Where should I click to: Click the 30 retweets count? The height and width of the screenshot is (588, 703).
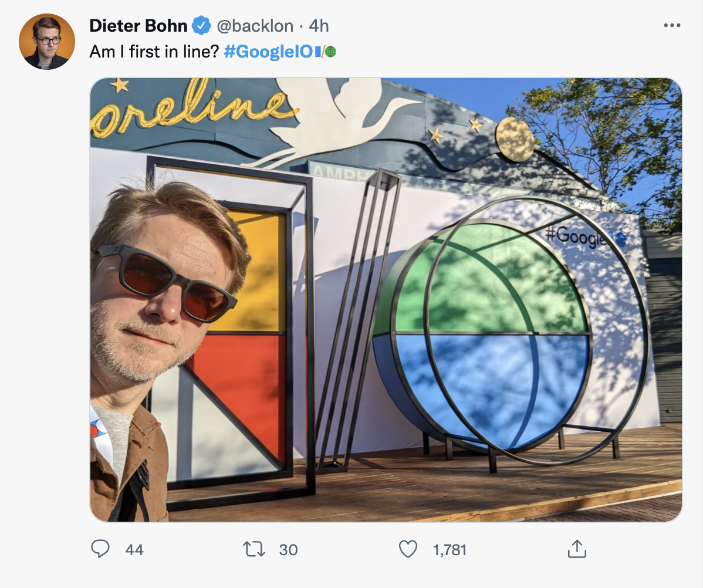(x=288, y=550)
